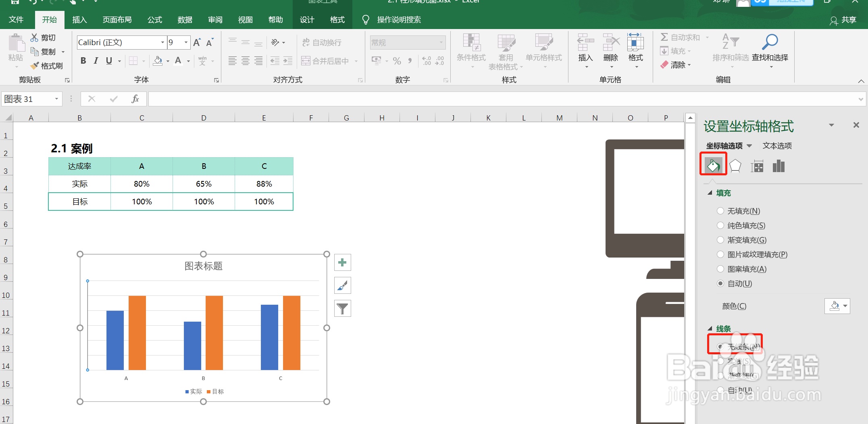Select Picture or texture fill (图片或纹理填充) radio
868x424 pixels.
click(720, 254)
